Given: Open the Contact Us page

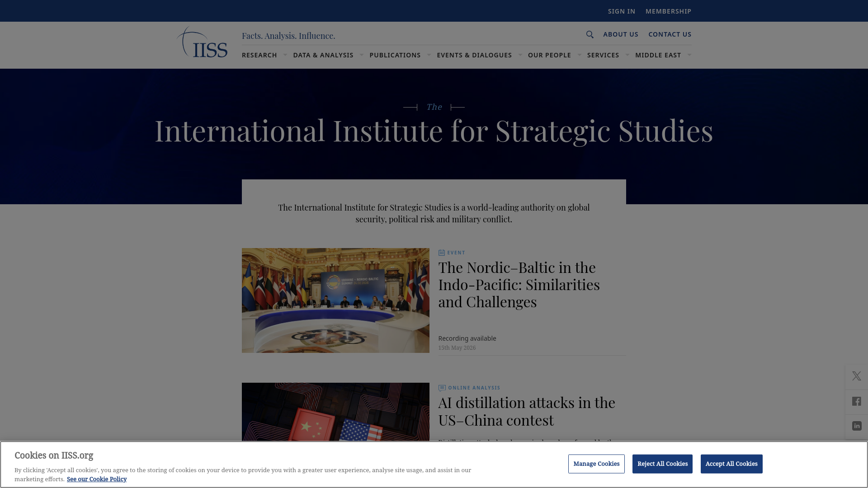Looking at the screenshot, I should coord(670,34).
